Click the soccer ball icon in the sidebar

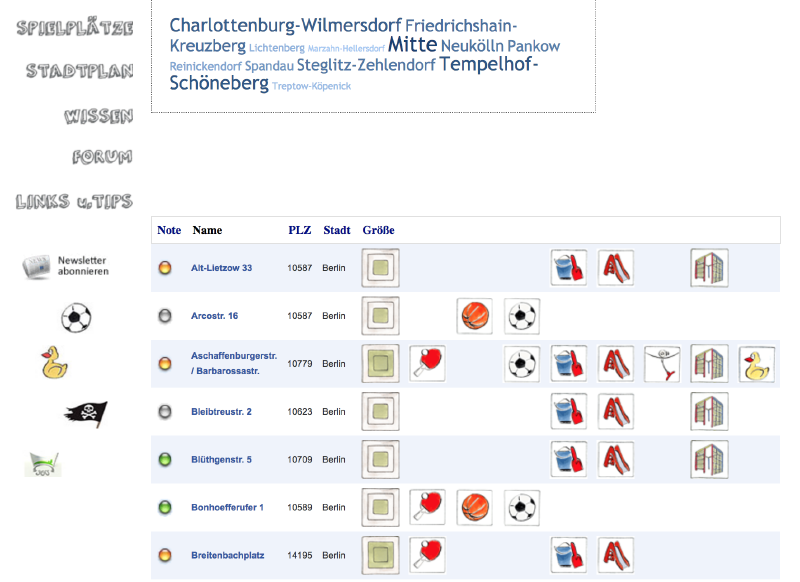pyautogui.click(x=76, y=318)
